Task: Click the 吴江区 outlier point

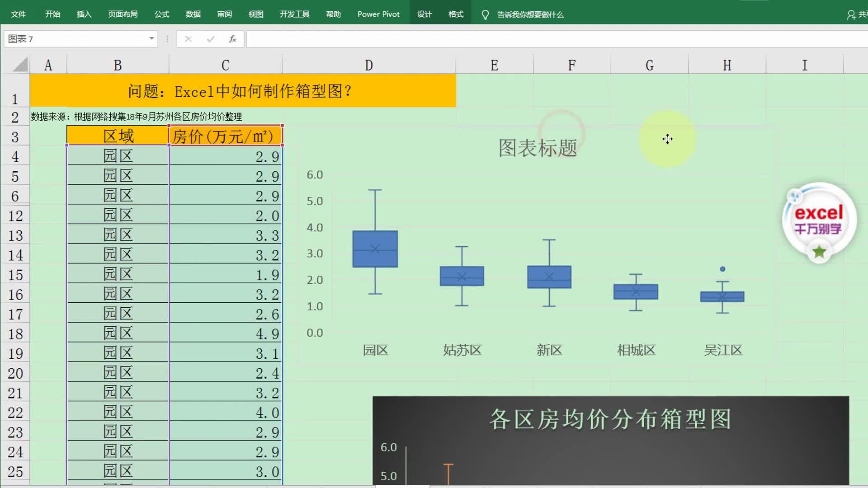Action: coord(722,269)
